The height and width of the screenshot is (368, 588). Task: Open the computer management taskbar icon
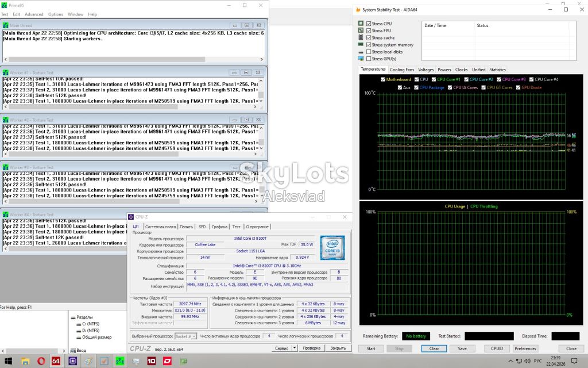pyautogui.click(x=136, y=361)
